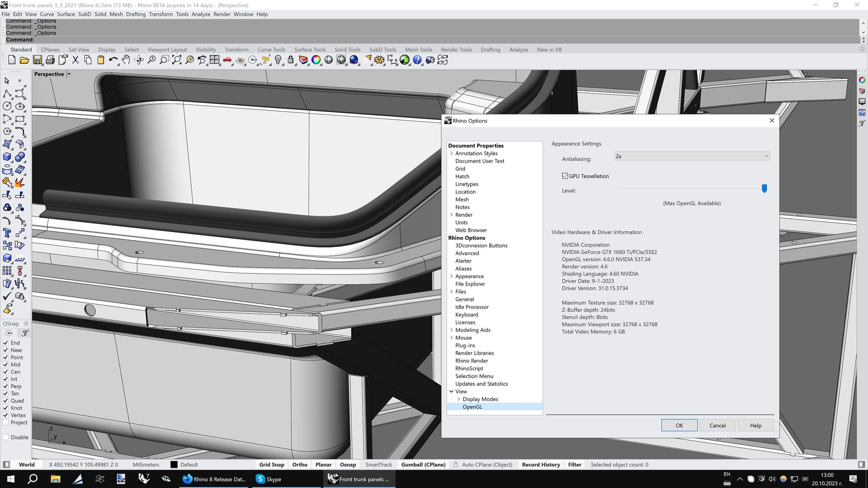Switch to the CPlanes toolbar tab
The width and height of the screenshot is (868, 488).
coord(50,50)
